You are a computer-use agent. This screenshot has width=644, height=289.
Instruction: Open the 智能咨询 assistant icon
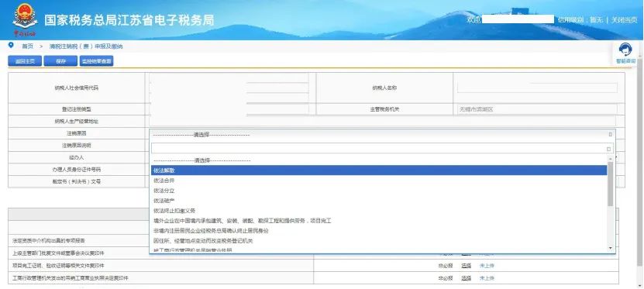tap(625, 53)
